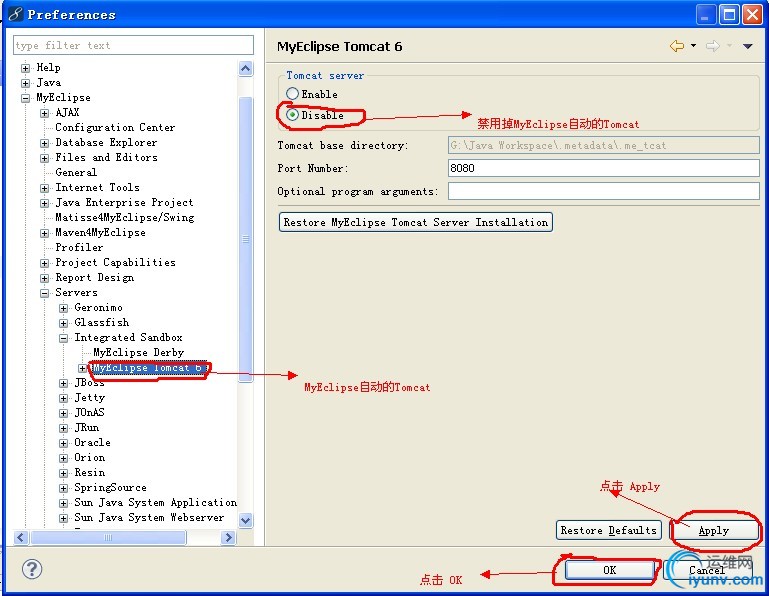769x596 pixels.
Task: Minimize the Preferences window
Action: [706, 15]
